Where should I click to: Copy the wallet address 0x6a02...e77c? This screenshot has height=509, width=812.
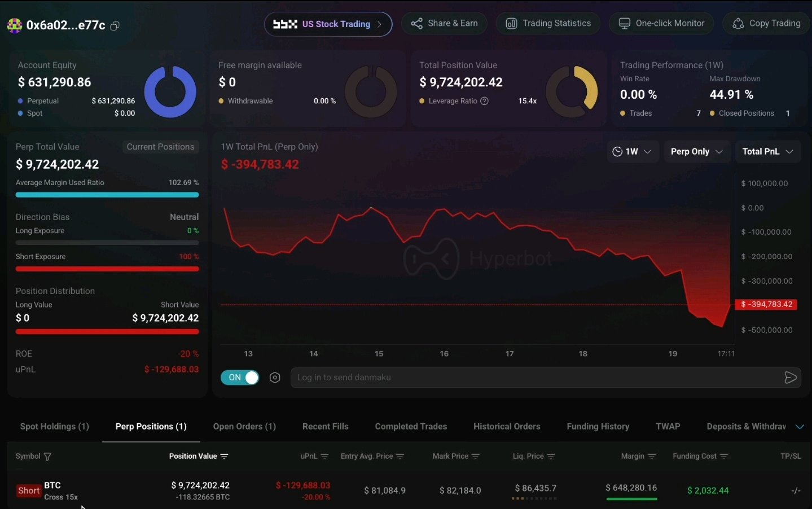115,26
